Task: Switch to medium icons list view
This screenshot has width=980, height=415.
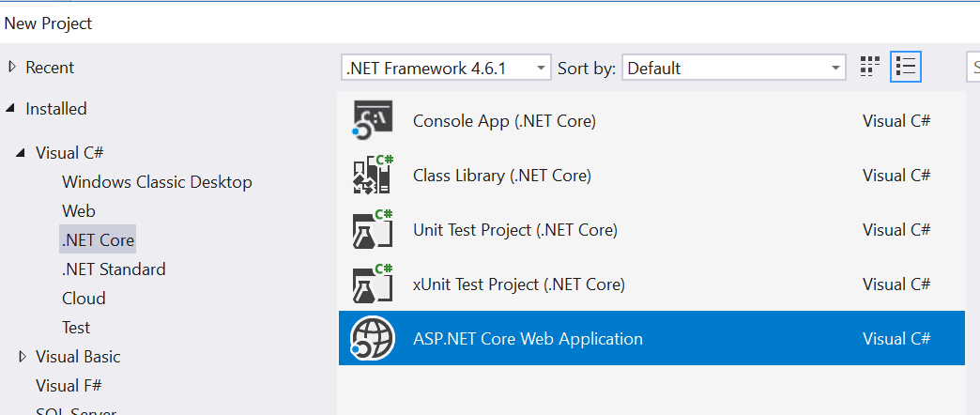Action: pos(906,67)
